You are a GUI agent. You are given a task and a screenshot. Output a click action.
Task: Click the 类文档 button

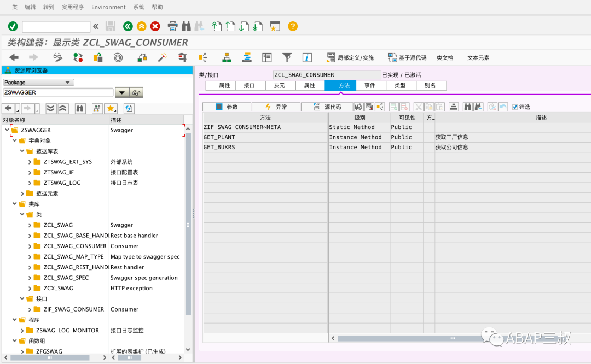(x=445, y=57)
